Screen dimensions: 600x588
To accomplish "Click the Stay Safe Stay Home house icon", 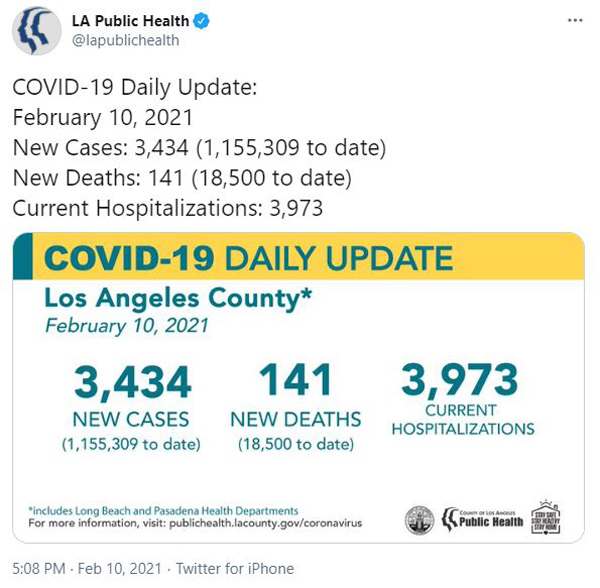I will click(x=546, y=517).
